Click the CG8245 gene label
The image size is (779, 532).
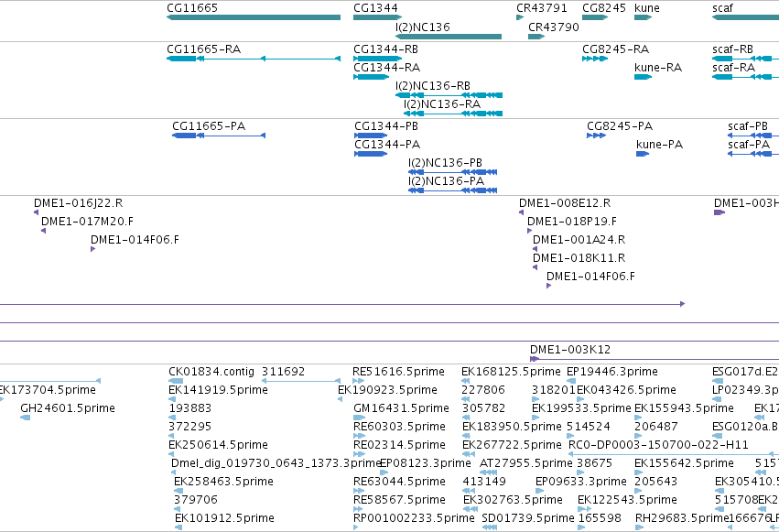603,8
